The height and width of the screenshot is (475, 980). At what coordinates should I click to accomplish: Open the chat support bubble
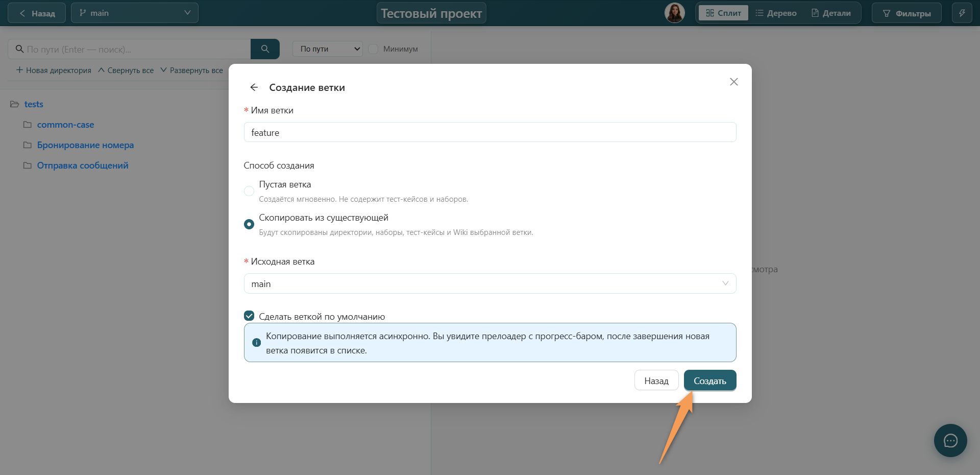coord(950,440)
